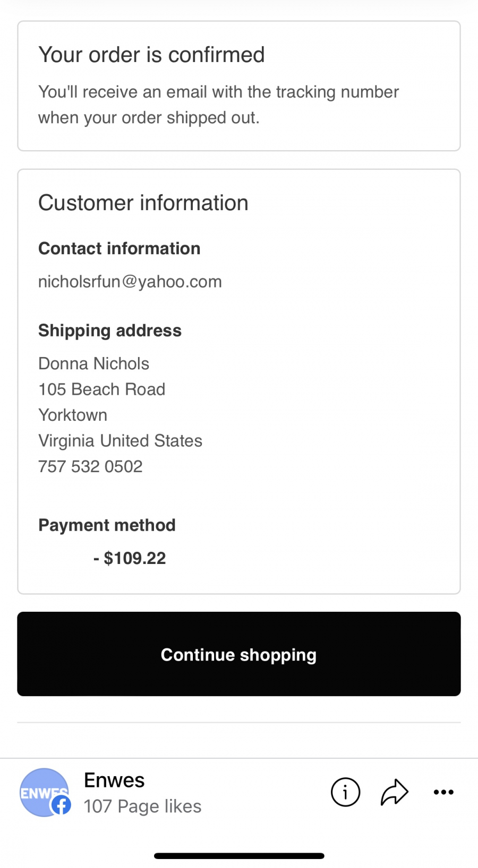478x868 pixels.
Task: Tap the Enwes page profile picture
Action: 44,792
